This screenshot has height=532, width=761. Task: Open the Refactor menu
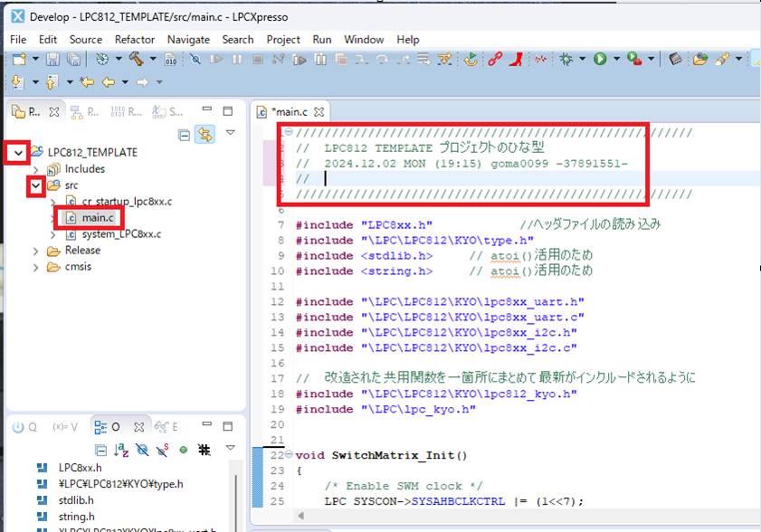click(x=134, y=40)
